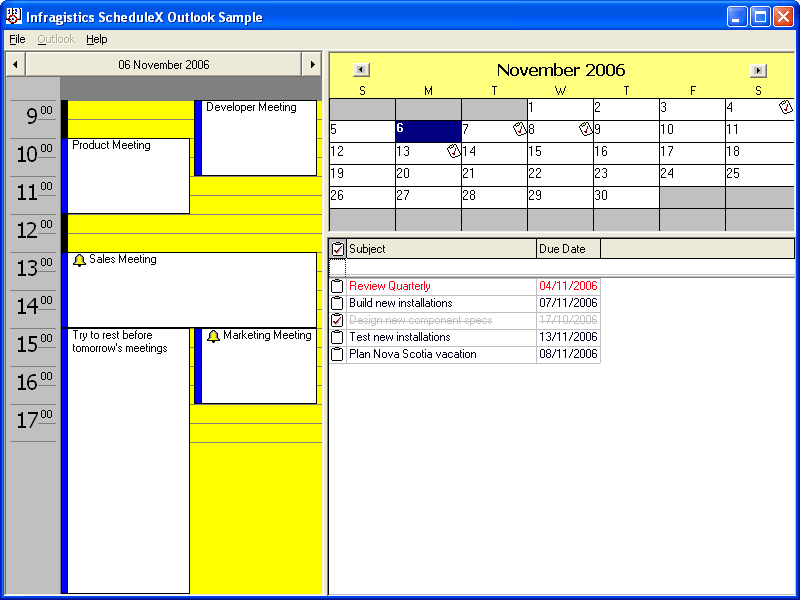Click the 12:00 time slot label
The image size is (800, 600).
click(34, 230)
